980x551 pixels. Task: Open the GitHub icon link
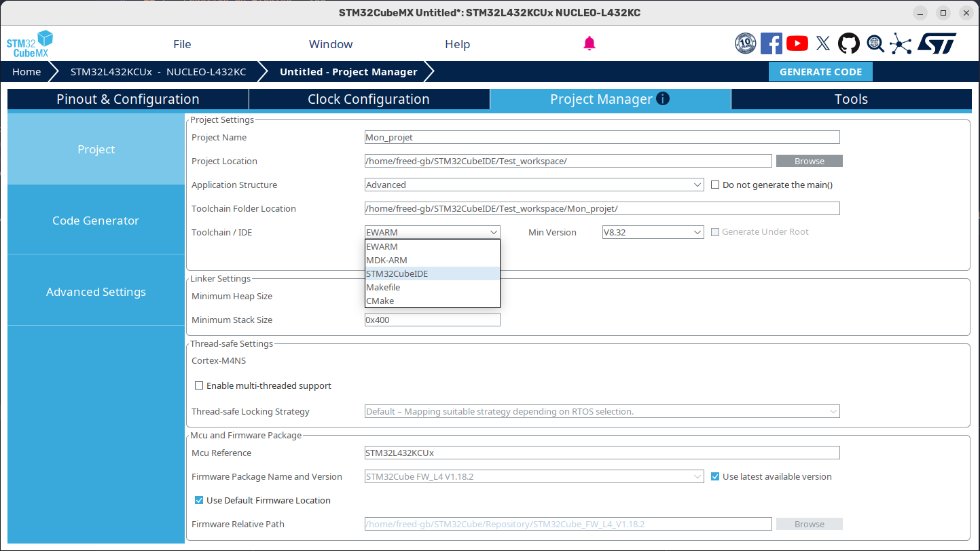coord(849,44)
